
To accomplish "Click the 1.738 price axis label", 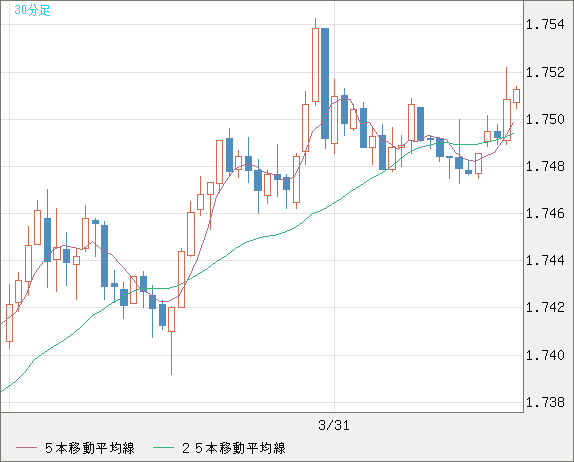I will click(545, 402).
